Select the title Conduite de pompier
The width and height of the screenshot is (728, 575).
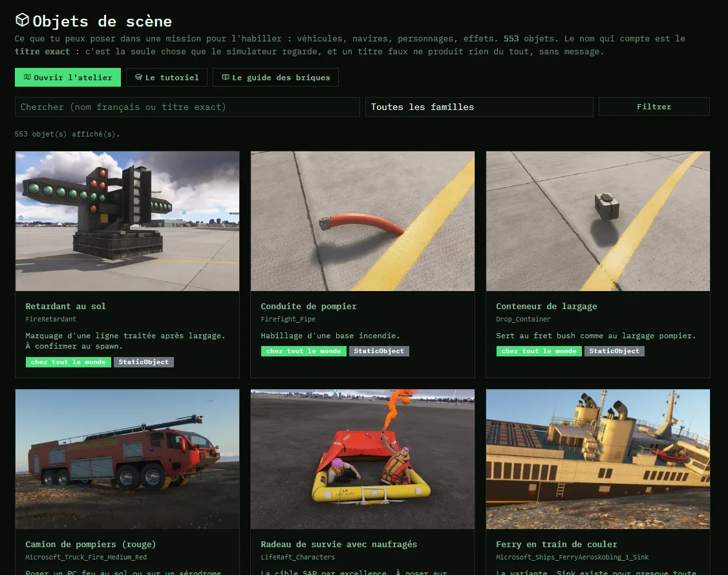tap(309, 306)
